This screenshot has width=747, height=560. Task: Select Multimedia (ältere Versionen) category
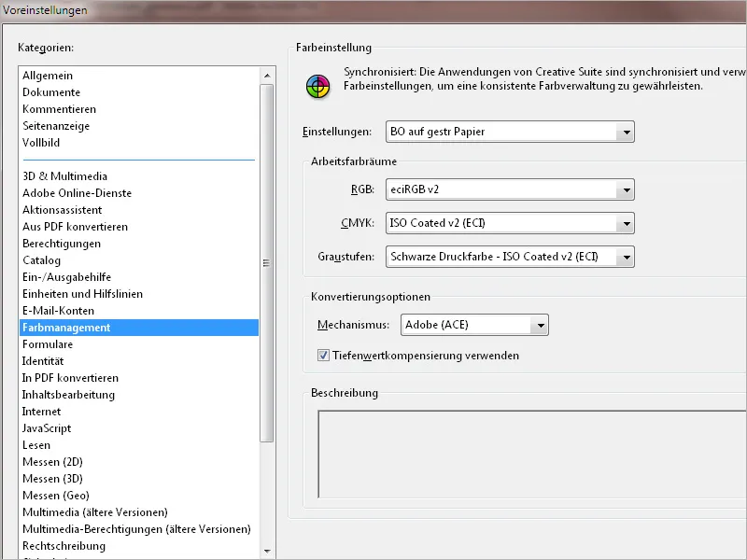pos(139,512)
